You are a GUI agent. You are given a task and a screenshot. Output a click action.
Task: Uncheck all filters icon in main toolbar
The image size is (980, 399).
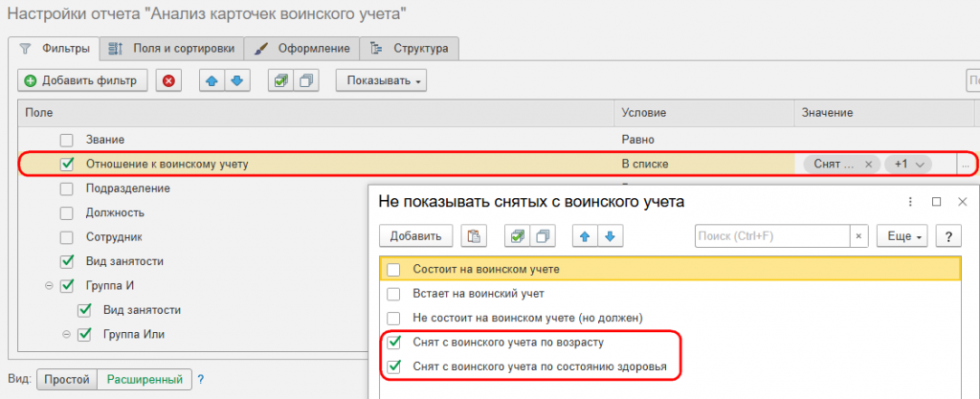click(x=306, y=80)
